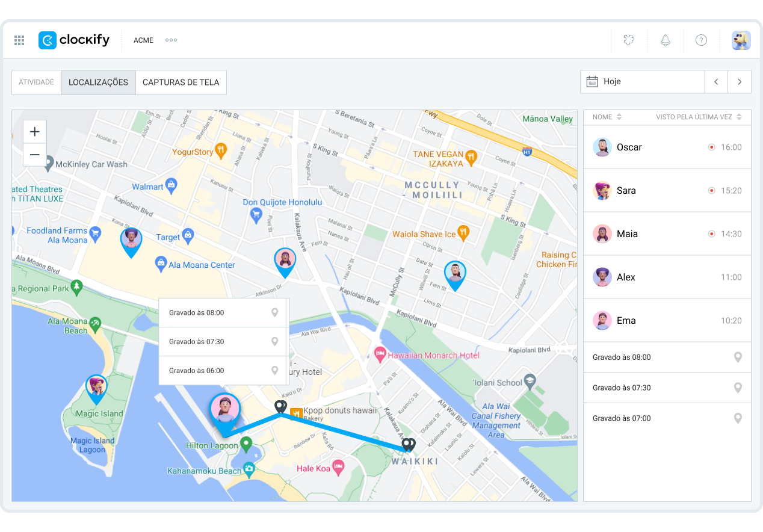Open the Hoje date picker
The image size is (763, 532).
[x=642, y=82]
